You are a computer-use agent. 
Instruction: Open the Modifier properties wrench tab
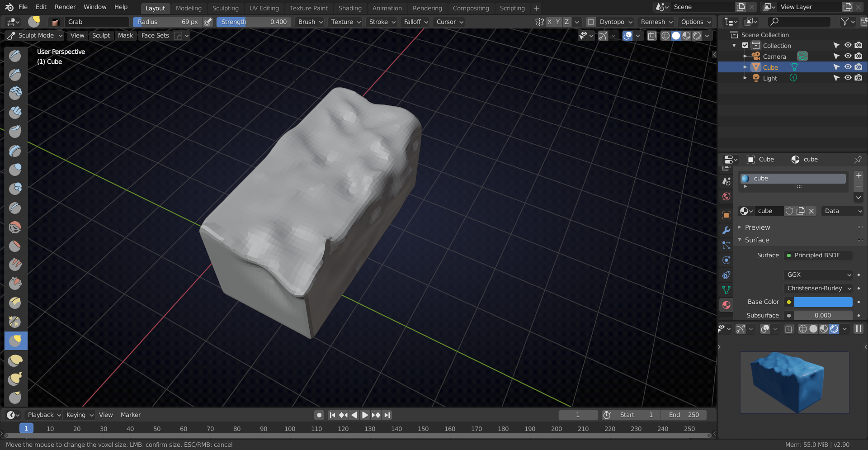tap(726, 230)
